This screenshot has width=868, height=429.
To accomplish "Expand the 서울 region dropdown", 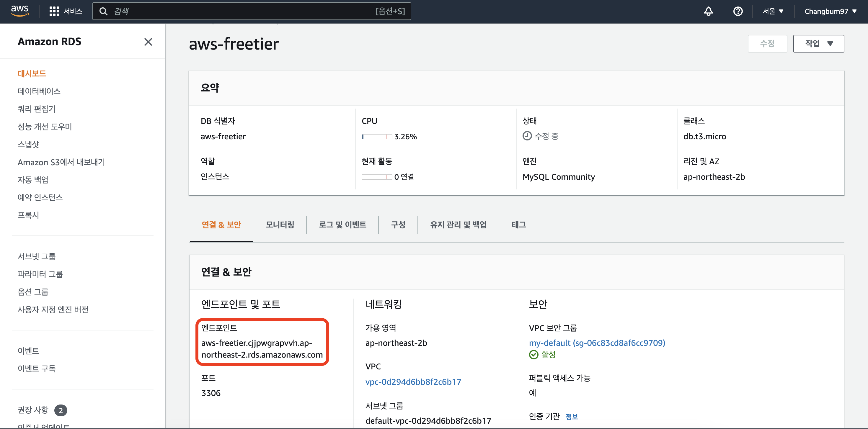I will pyautogui.click(x=773, y=11).
